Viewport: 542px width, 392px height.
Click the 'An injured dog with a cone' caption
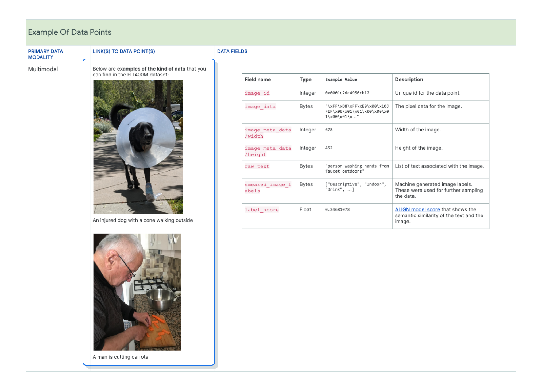(x=143, y=220)
